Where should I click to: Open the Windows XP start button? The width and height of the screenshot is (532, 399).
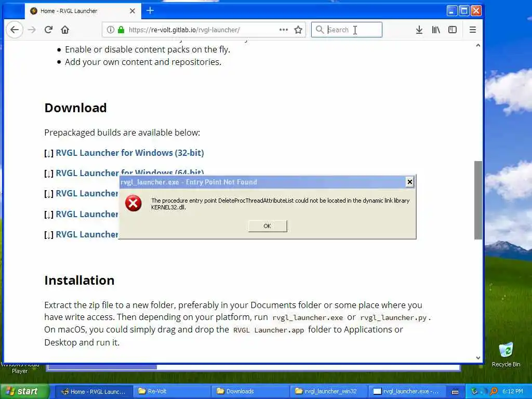pyautogui.click(x=24, y=391)
